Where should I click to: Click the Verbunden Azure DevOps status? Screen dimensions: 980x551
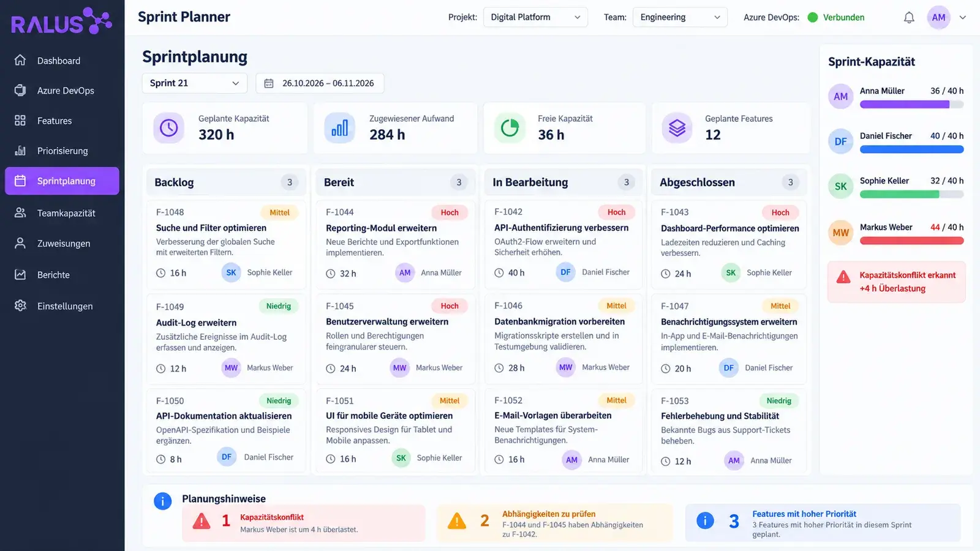[x=836, y=17]
